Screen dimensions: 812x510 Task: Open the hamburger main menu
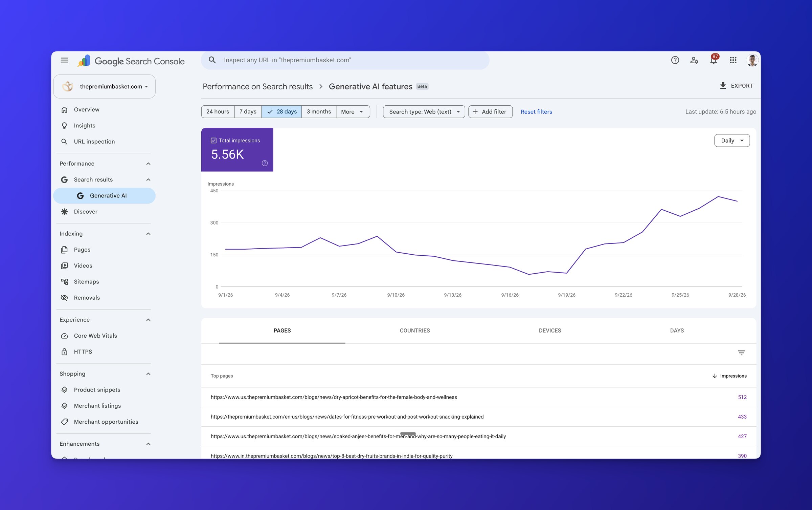tap(64, 60)
